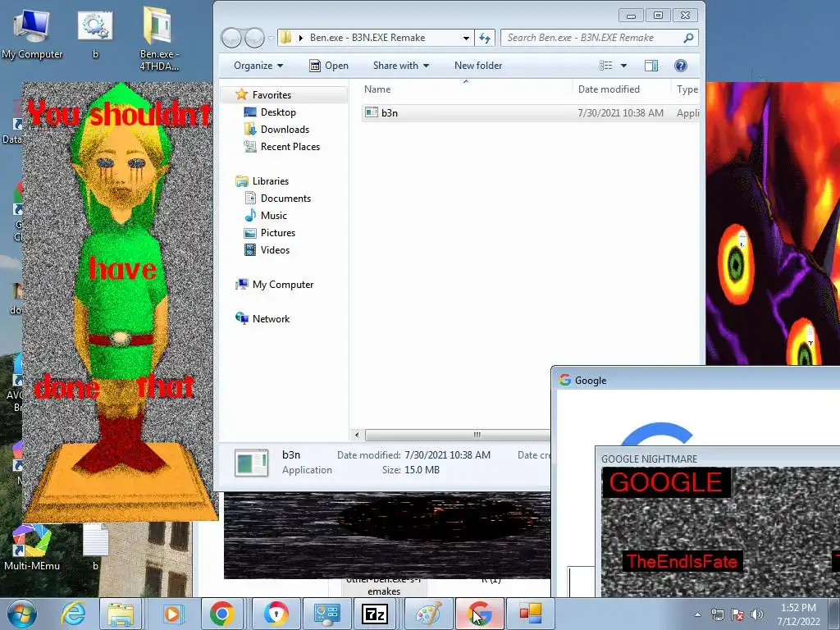Click Open in the Explorer toolbar
Viewport: 840px width, 630px height.
point(329,66)
